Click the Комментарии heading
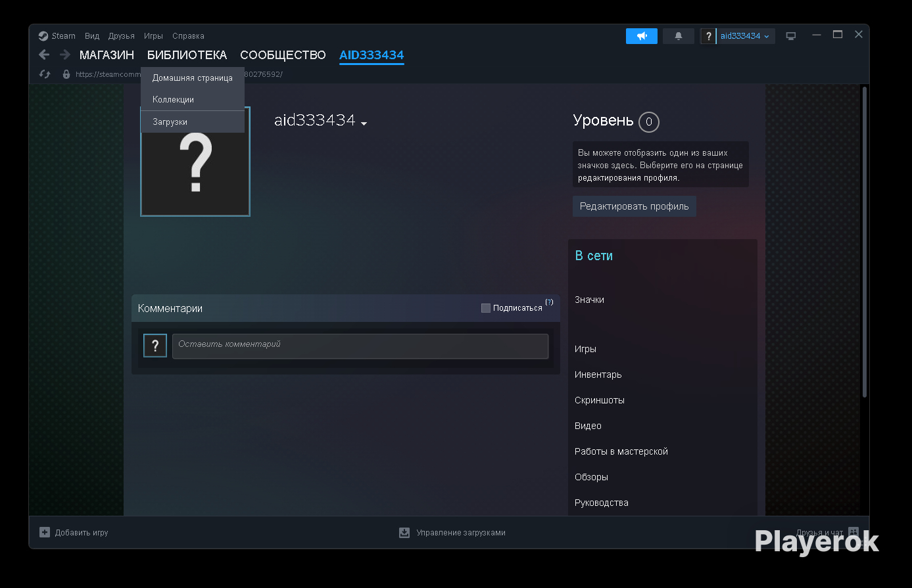This screenshot has height=588, width=912. 170,308
